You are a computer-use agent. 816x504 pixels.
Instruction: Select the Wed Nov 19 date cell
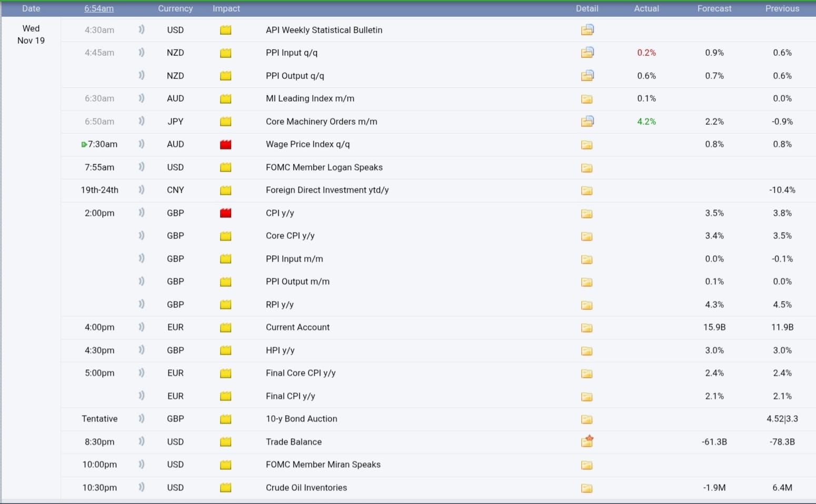tap(31, 34)
